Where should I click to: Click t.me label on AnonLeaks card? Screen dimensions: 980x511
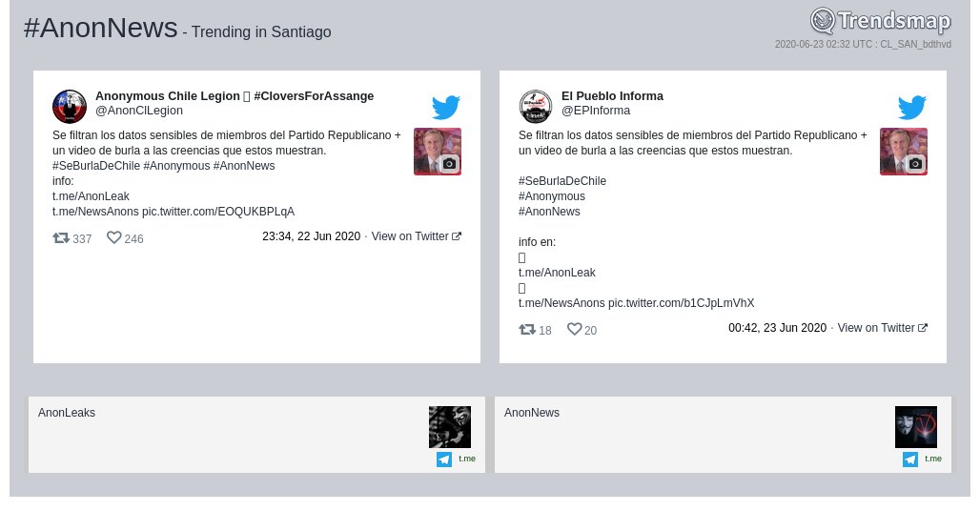pyautogui.click(x=467, y=459)
